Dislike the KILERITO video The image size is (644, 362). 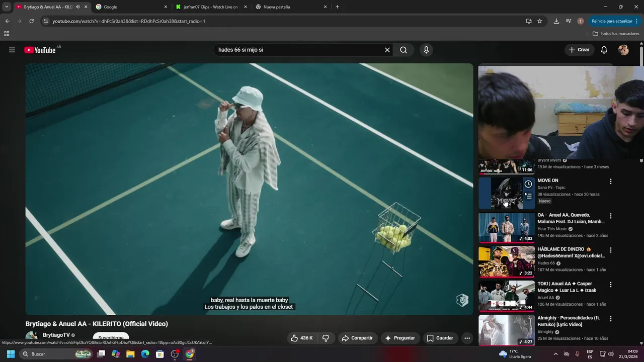click(326, 338)
